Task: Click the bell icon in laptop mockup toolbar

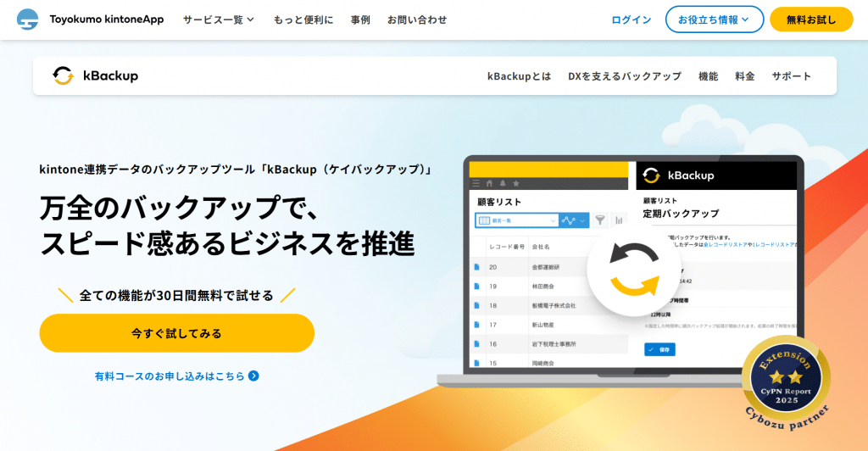Action: click(x=503, y=183)
